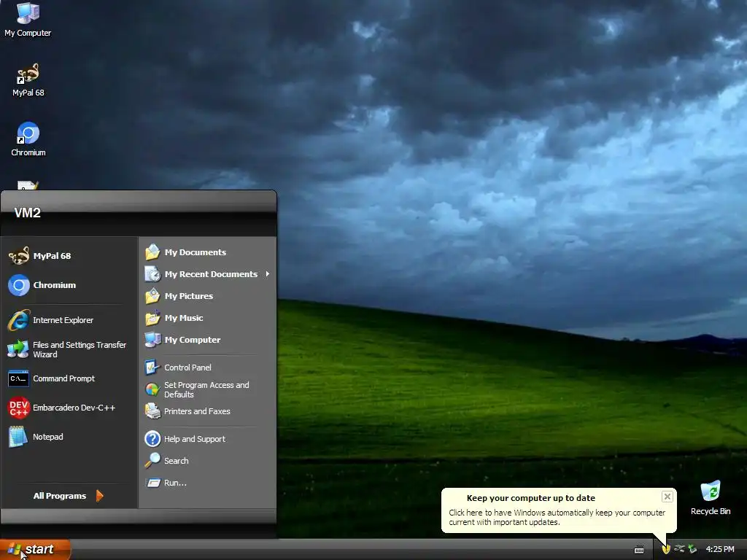
Task: Open Control Panel
Action: [x=207, y=367]
